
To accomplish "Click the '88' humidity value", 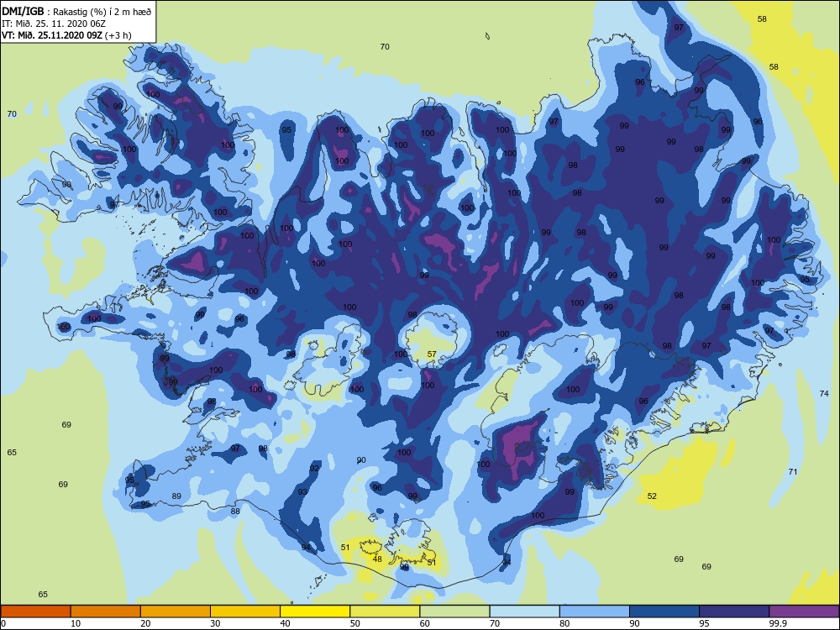I will click(x=235, y=511).
